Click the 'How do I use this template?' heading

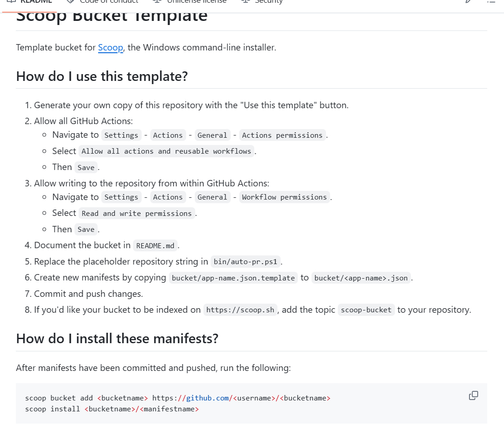pos(102,76)
